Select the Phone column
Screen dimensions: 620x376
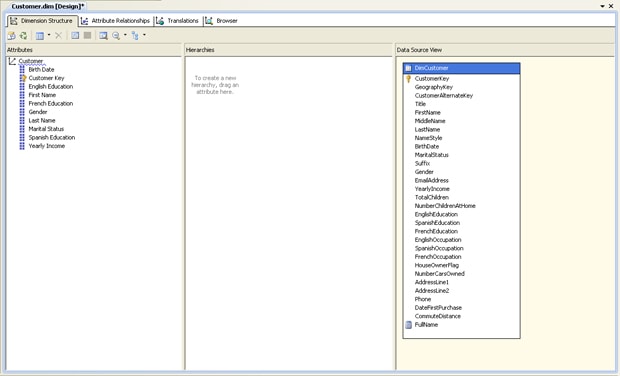(423, 299)
